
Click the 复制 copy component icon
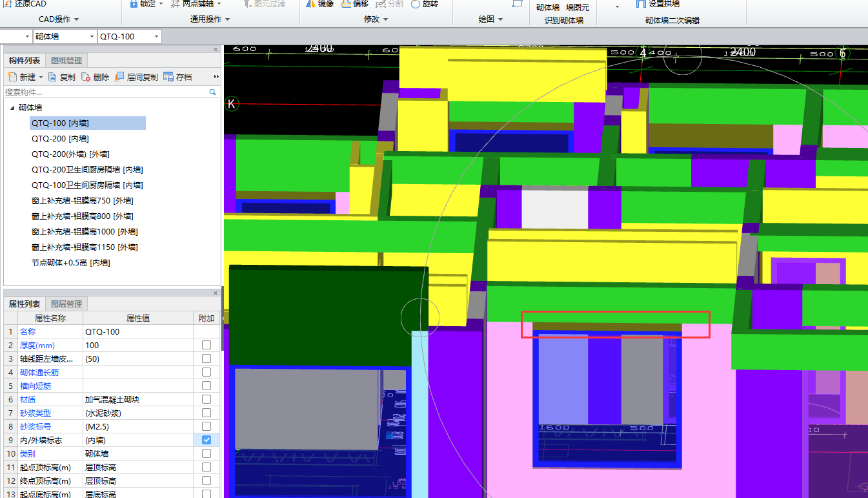53,77
